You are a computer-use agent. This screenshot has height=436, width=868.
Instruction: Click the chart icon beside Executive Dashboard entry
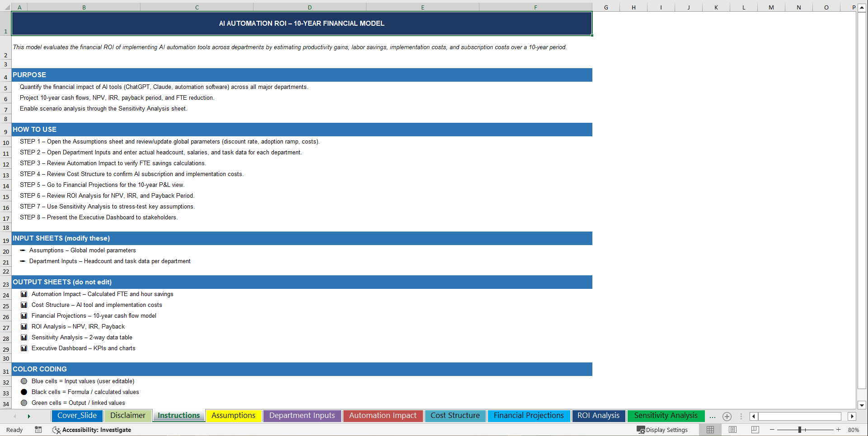pyautogui.click(x=24, y=348)
